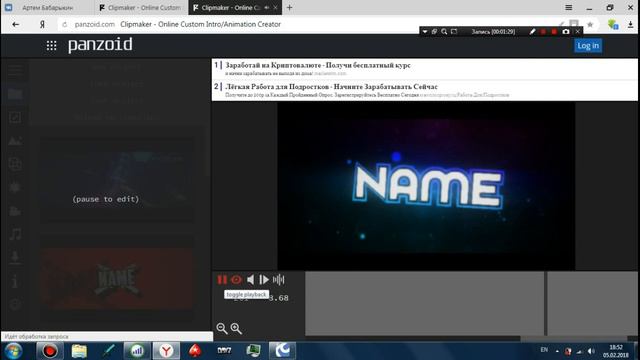Open the volume speaker in system tray

[x=591, y=351]
